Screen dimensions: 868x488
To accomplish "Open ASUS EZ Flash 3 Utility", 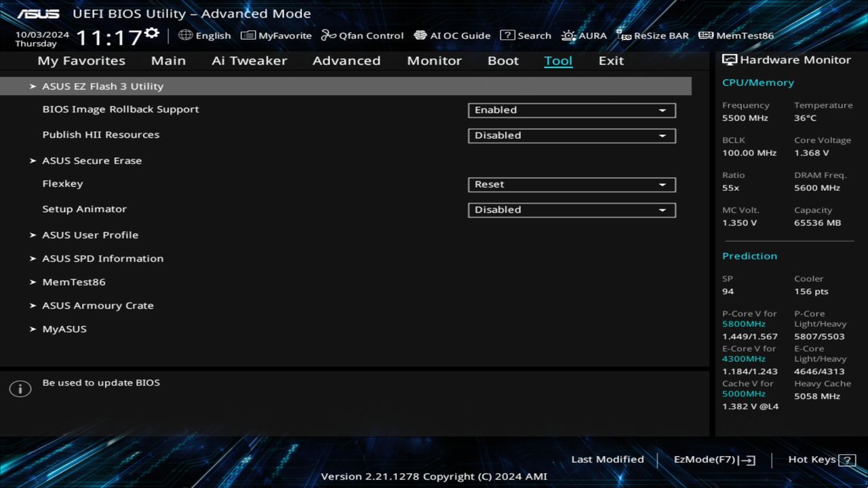I will click(102, 86).
